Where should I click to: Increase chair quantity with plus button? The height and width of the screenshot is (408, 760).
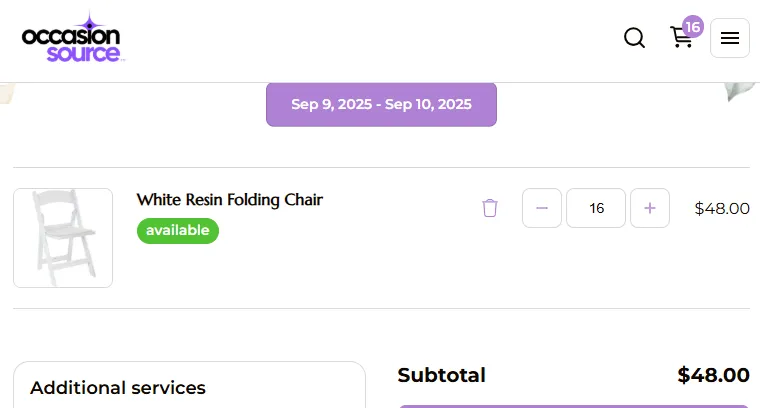coord(650,208)
